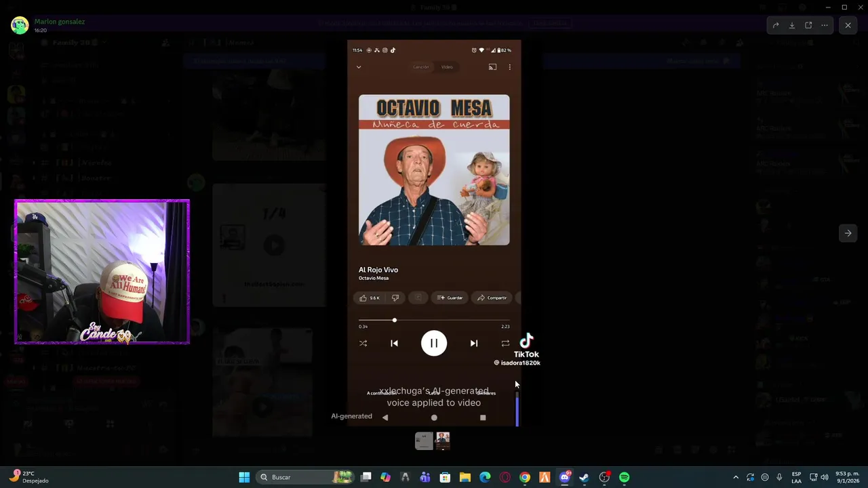Open File Explorer on the taskbar

(465, 477)
